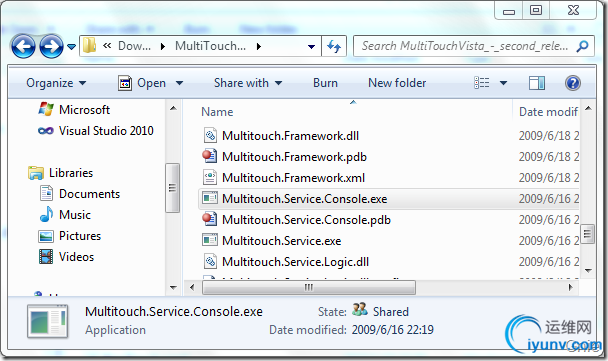Click Burn in the toolbar
Screen dimensions: 608x361
[x=325, y=83]
